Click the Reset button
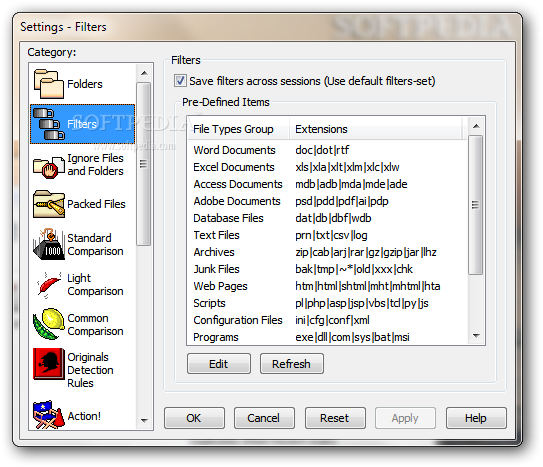The width and height of the screenshot is (543, 467). pos(335,418)
